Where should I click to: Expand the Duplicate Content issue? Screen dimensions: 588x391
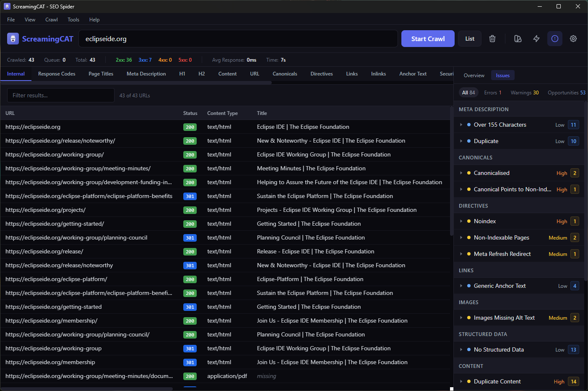click(461, 381)
